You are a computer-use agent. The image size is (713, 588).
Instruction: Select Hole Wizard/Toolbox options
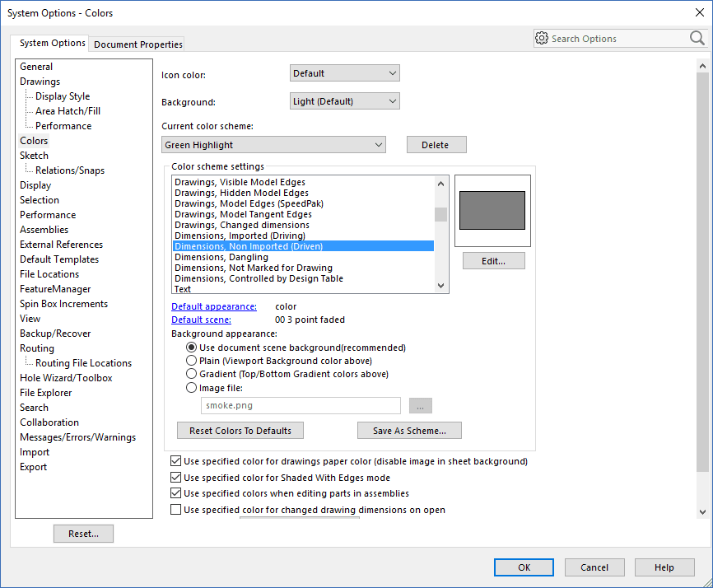(66, 378)
